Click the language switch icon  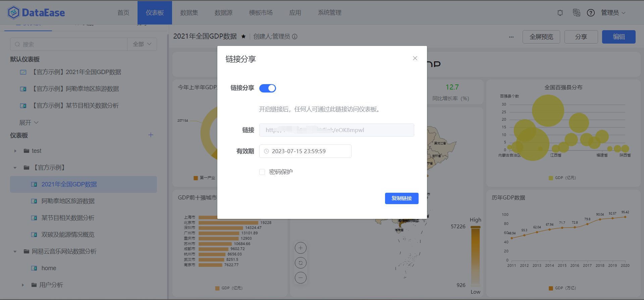[576, 13]
